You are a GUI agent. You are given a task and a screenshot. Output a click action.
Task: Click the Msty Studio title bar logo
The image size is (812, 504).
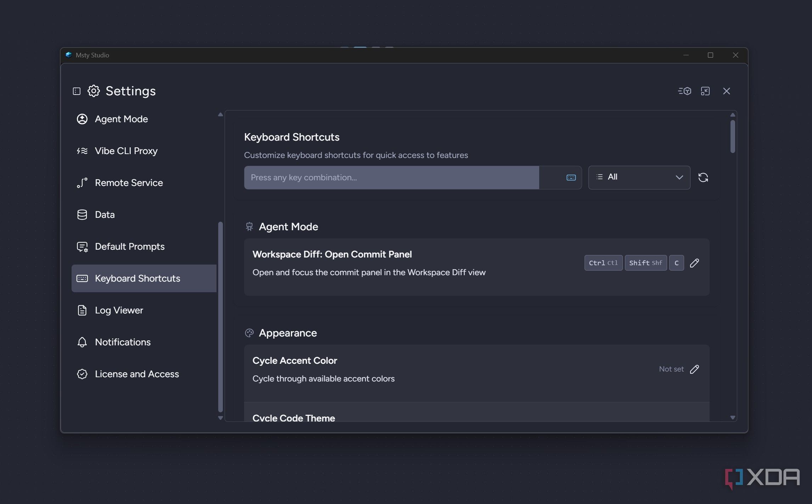tap(69, 55)
